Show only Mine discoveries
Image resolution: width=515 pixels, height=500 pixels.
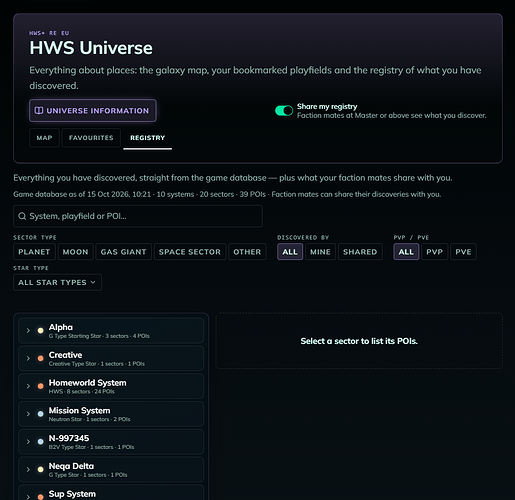pos(320,252)
